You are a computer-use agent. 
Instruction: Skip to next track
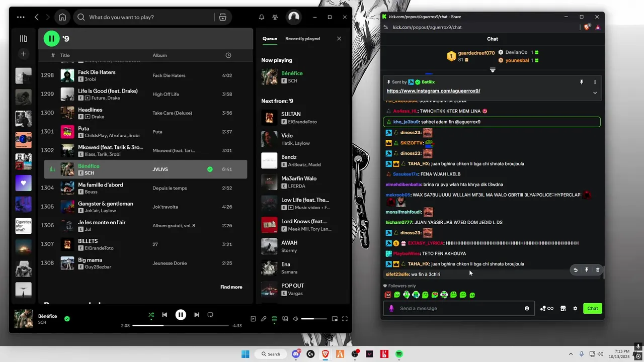pos(197,315)
